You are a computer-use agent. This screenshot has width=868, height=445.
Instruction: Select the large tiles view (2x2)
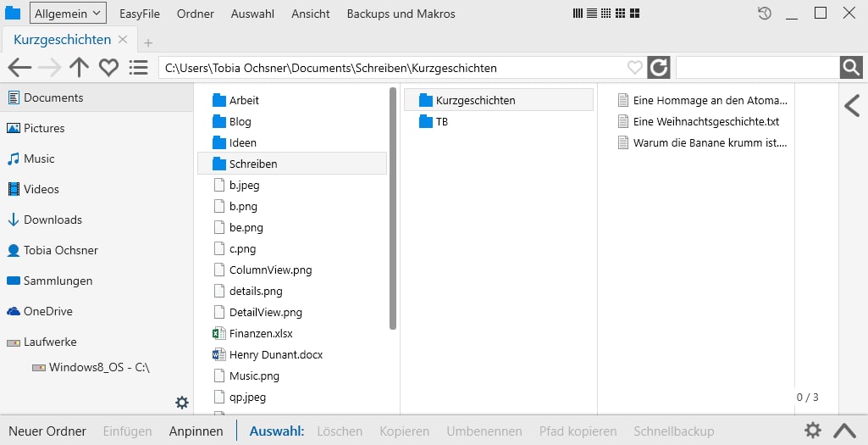[x=635, y=14]
